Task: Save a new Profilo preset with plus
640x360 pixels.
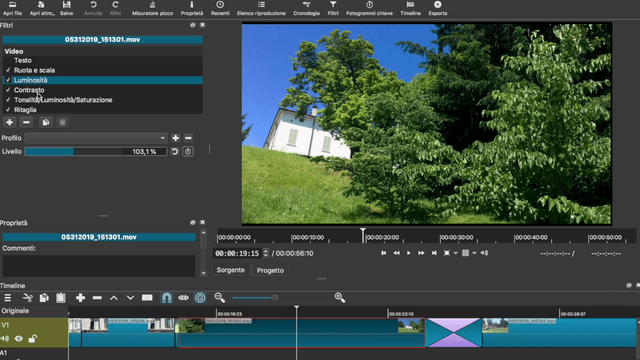Action: point(176,138)
